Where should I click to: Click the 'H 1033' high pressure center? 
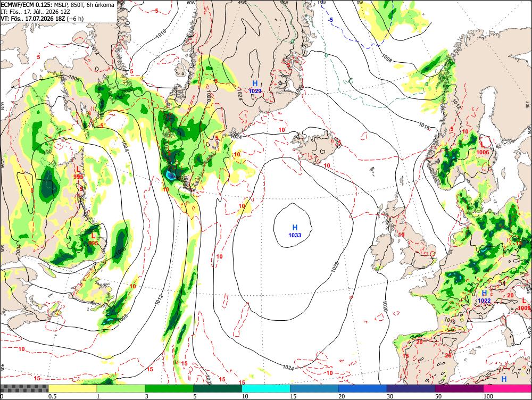point(295,231)
